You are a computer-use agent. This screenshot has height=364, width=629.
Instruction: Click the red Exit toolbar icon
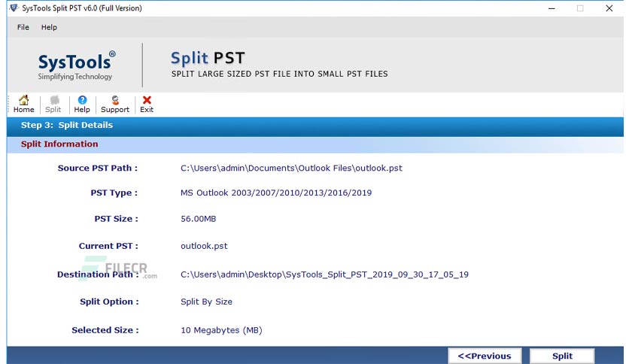[x=147, y=105]
